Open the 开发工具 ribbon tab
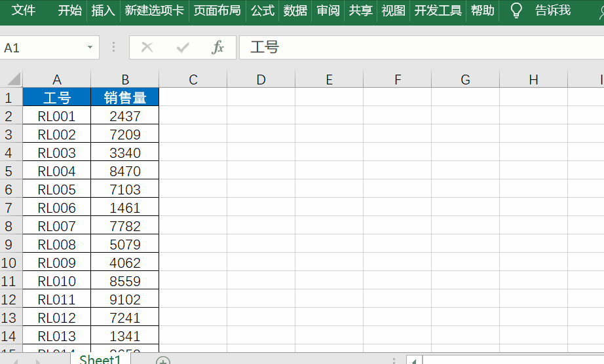604x364 pixels. tap(438, 10)
